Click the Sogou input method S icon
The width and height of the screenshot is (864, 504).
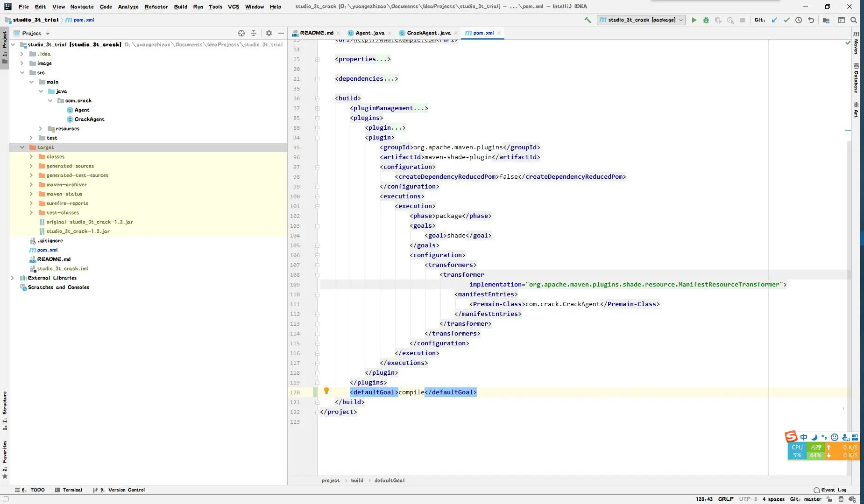coord(791,437)
